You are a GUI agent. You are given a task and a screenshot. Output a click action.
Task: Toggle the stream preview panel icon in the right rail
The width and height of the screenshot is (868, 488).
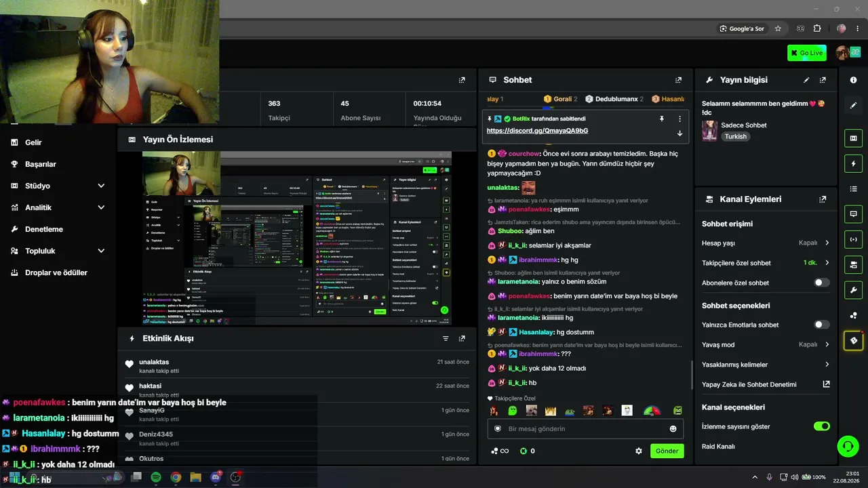(x=853, y=138)
